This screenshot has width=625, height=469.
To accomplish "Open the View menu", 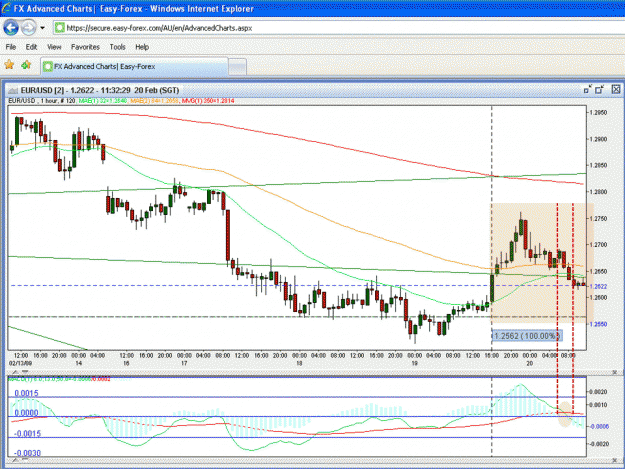I will tap(54, 47).
